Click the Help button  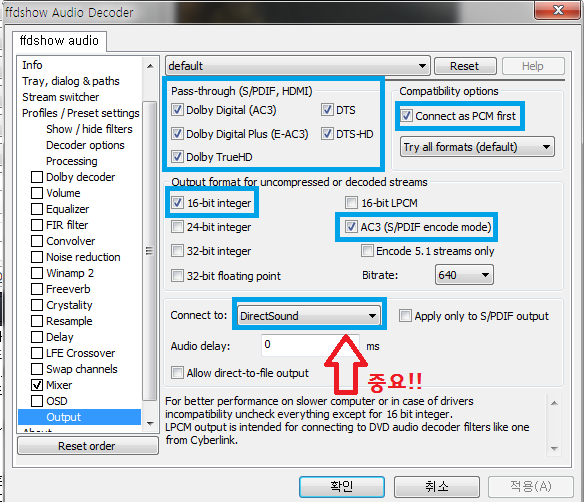coord(533,66)
